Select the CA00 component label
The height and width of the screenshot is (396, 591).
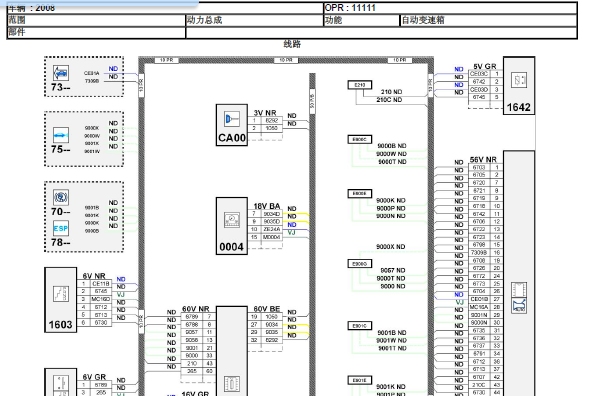tap(232, 138)
